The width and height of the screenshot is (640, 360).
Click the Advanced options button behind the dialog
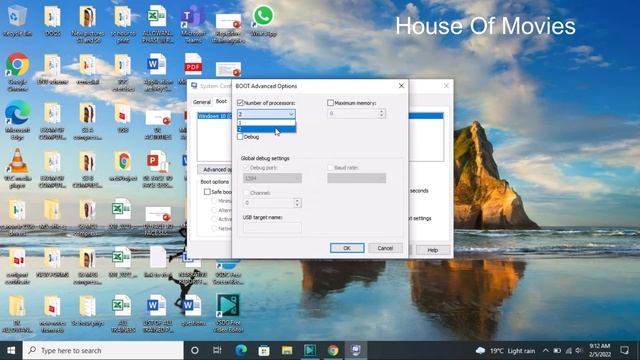coord(215,169)
